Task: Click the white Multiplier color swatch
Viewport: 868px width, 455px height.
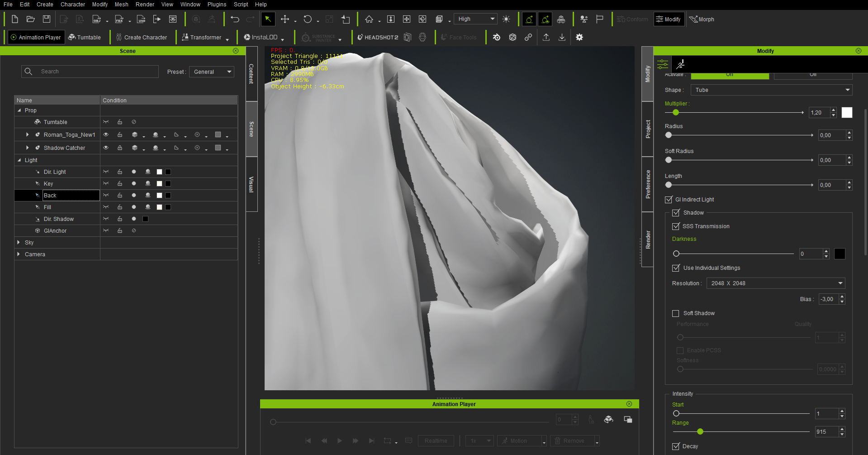Action: (x=847, y=112)
